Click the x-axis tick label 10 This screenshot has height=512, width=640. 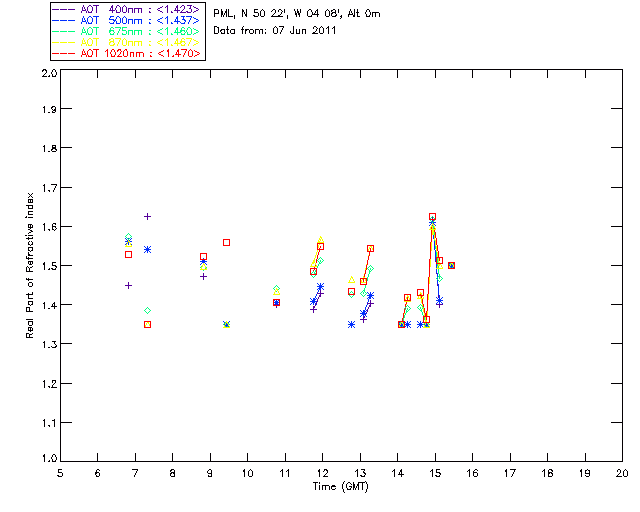pyautogui.click(x=247, y=473)
